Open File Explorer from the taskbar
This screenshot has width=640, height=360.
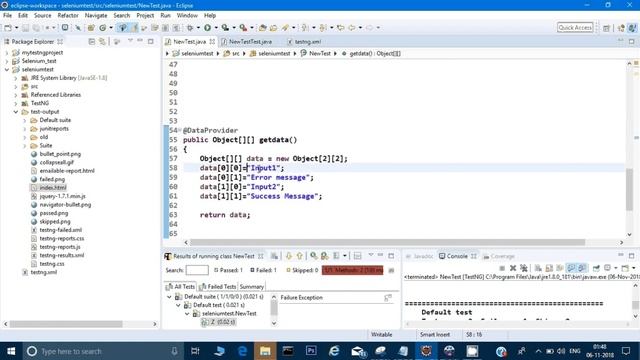(265, 351)
